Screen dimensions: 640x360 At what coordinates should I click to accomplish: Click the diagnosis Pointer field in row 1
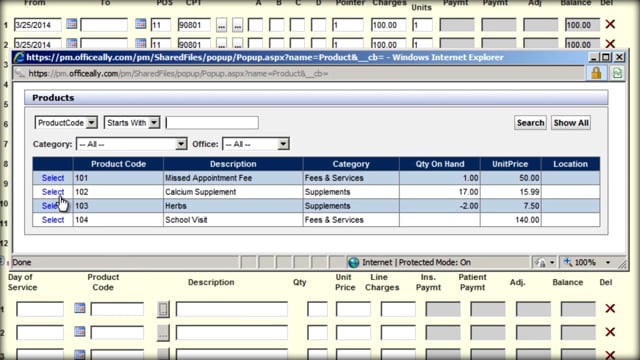[x=348, y=25]
